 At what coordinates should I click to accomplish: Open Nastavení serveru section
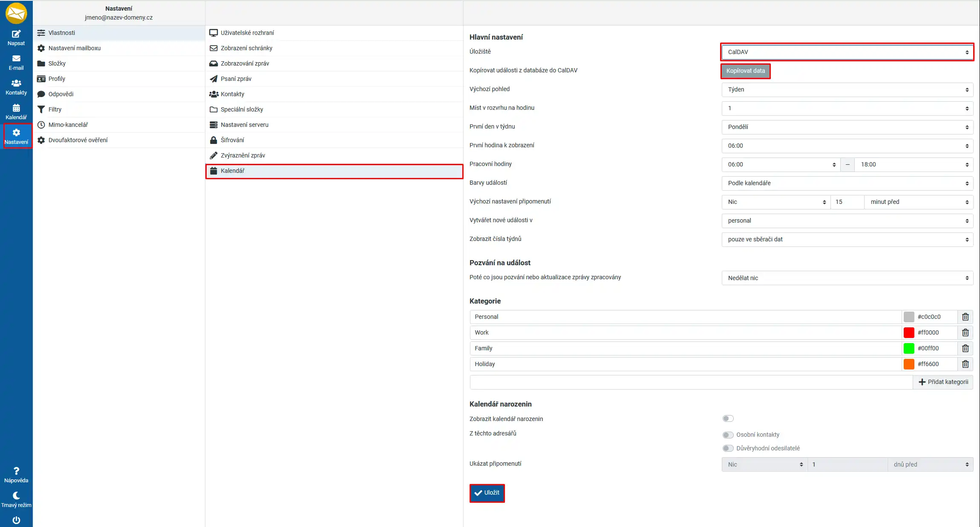tap(334, 125)
